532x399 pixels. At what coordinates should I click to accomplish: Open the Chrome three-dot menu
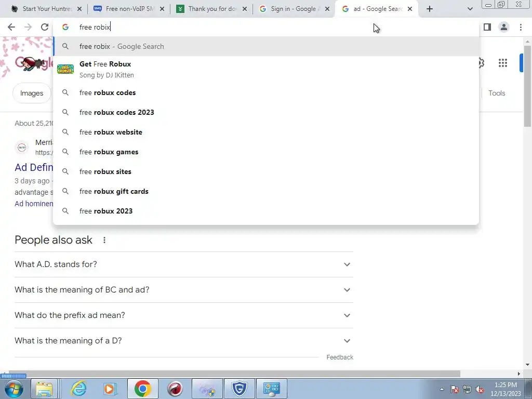[521, 27]
